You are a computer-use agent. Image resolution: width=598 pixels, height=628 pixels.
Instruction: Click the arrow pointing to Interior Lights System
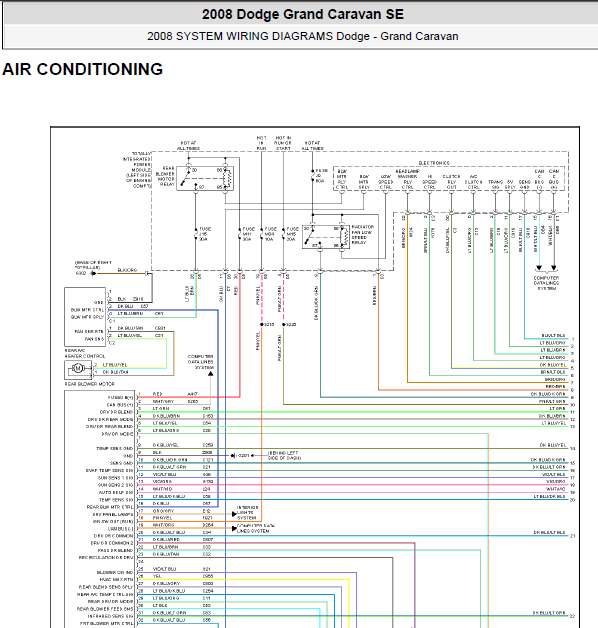tap(234, 514)
